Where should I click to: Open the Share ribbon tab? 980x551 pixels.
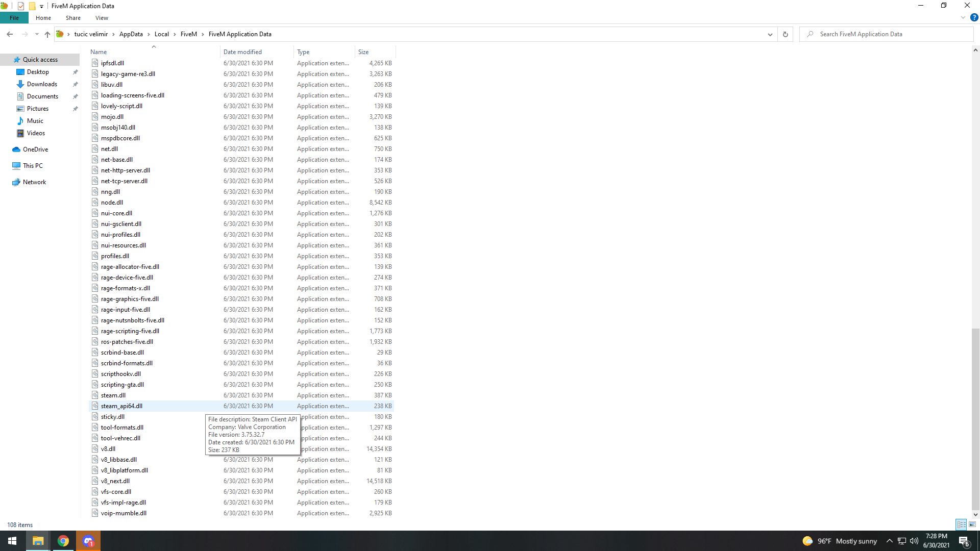pyautogui.click(x=73, y=18)
